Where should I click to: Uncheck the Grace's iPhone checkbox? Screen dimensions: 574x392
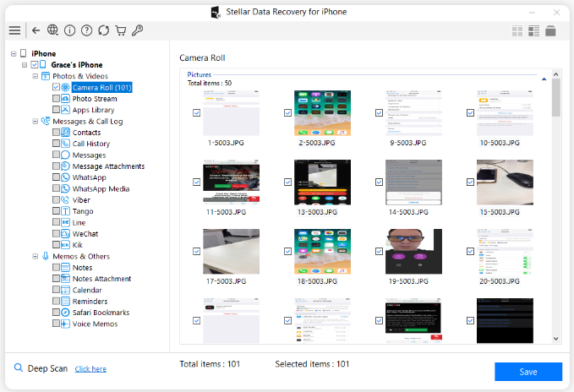35,65
